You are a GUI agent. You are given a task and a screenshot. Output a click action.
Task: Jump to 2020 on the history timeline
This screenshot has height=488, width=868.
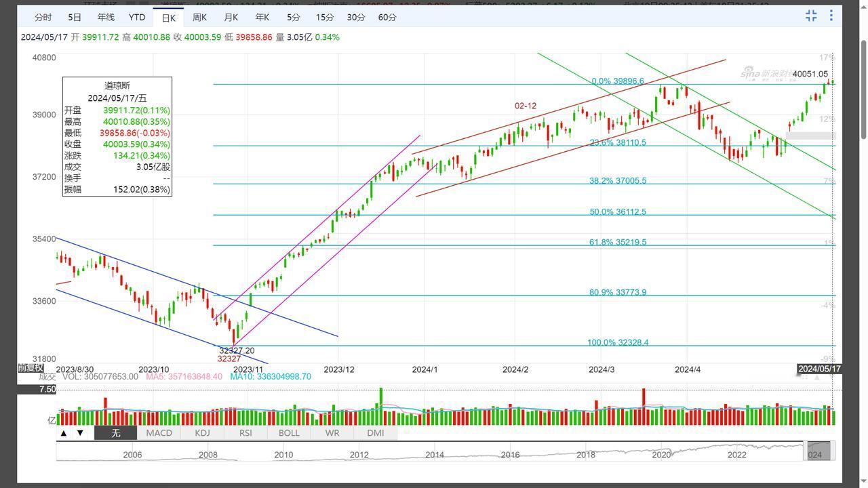661,455
